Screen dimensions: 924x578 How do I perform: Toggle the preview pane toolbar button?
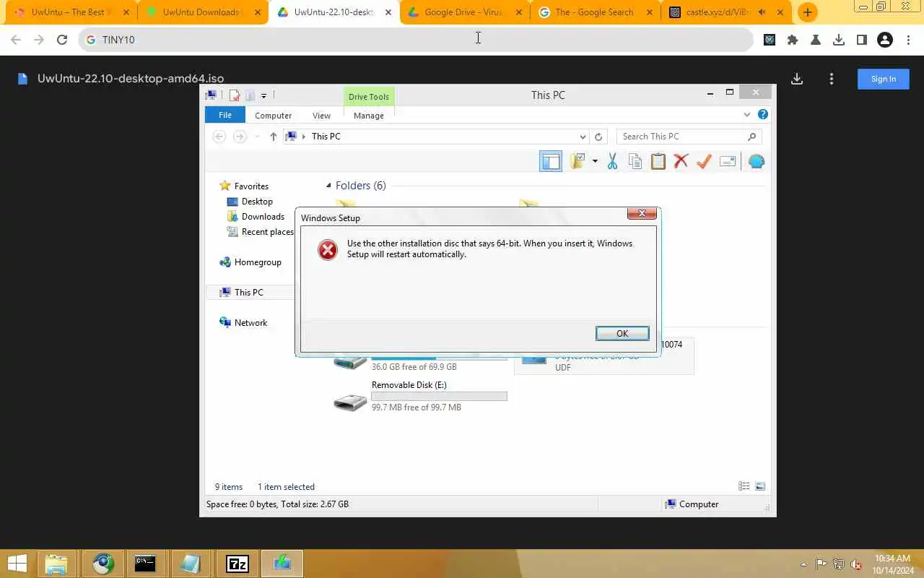tap(551, 162)
